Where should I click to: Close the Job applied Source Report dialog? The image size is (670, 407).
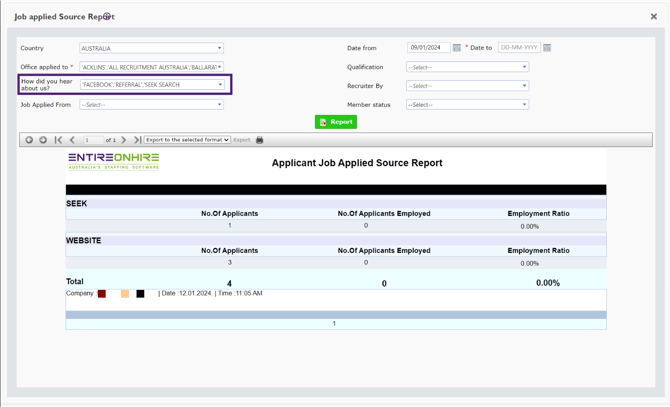[x=654, y=17]
